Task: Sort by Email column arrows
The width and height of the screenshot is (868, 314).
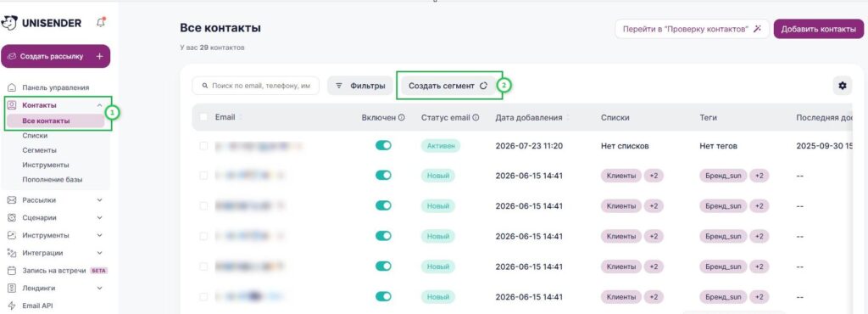Action: pyautogui.click(x=240, y=117)
